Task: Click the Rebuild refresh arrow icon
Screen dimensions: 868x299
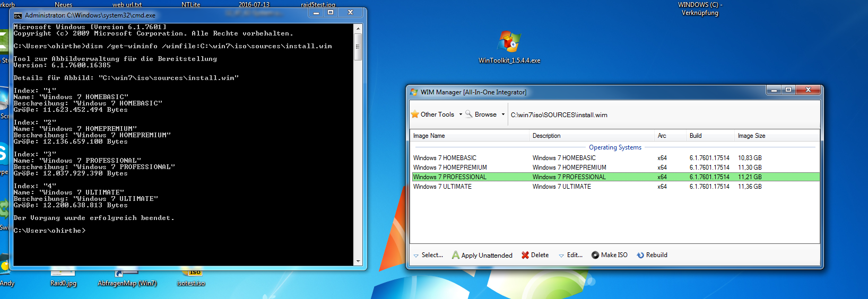Action: click(x=640, y=255)
